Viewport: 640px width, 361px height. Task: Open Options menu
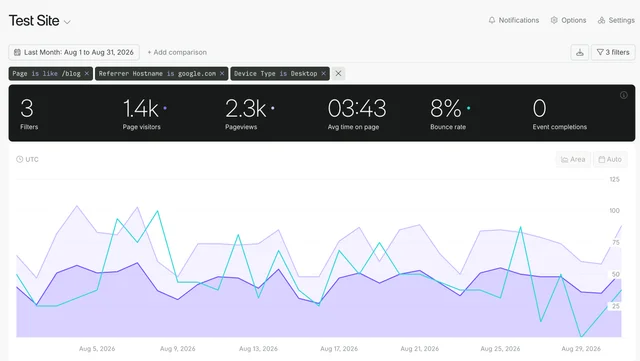point(568,20)
